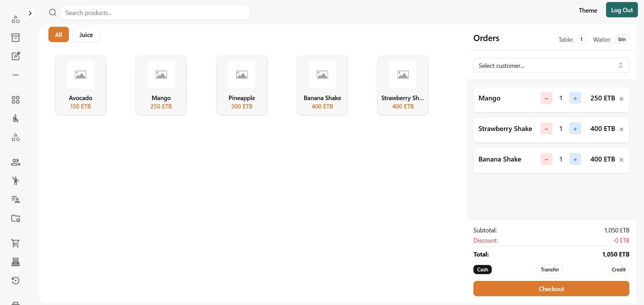Open the folder settings sidebar icon
Screen dimensions: 644x305
click(x=16, y=218)
